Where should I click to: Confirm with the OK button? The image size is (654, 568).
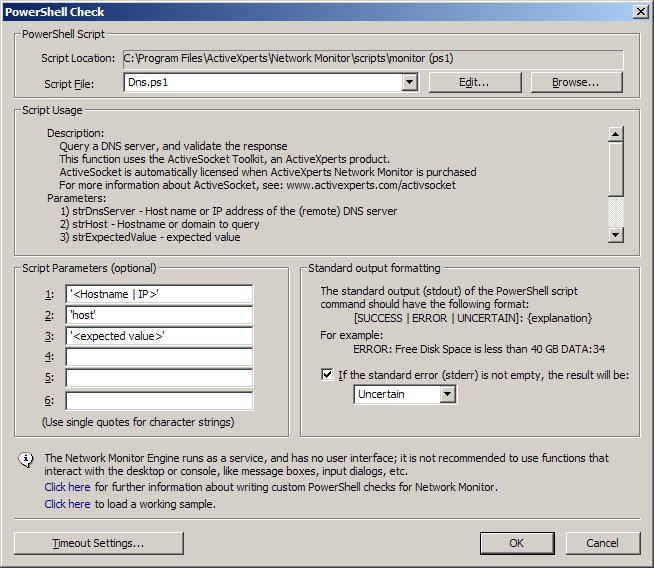(x=517, y=543)
